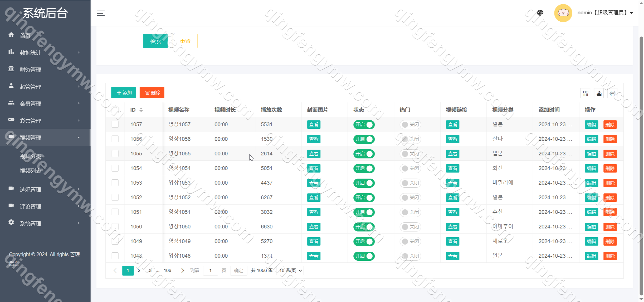
Task: Open the 视频列表 submenu item
Action: point(30,171)
